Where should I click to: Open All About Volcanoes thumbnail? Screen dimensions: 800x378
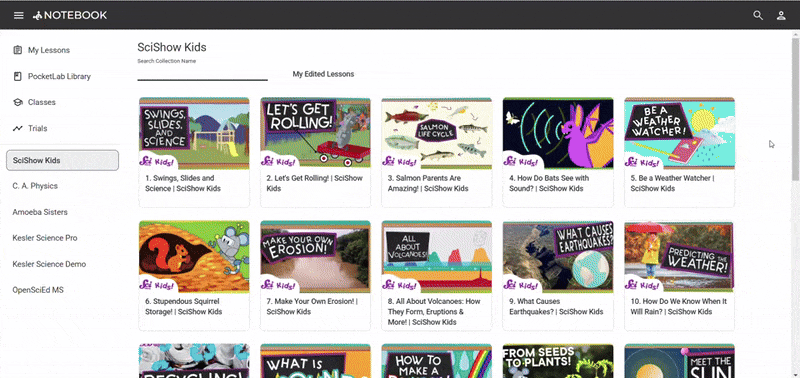pos(437,256)
